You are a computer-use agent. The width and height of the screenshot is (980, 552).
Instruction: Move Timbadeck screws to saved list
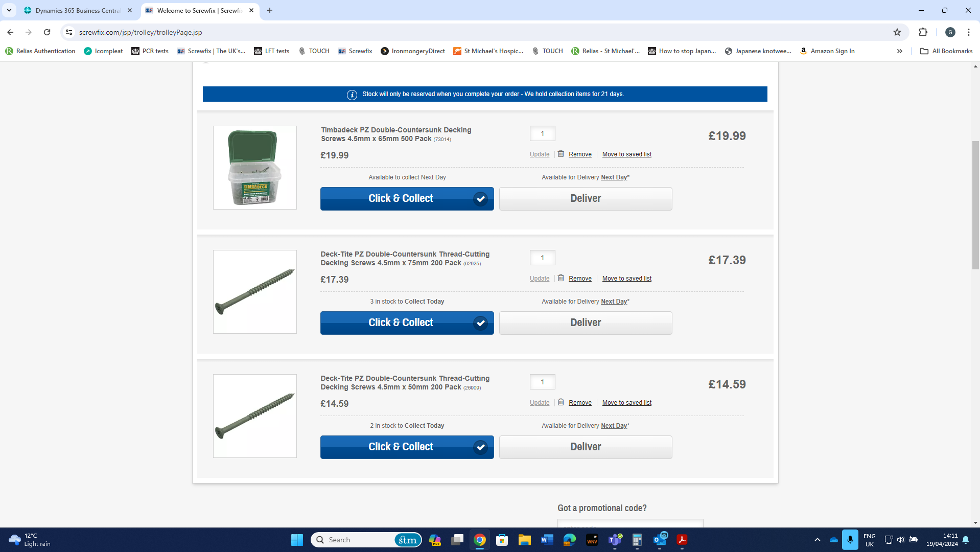627,154
